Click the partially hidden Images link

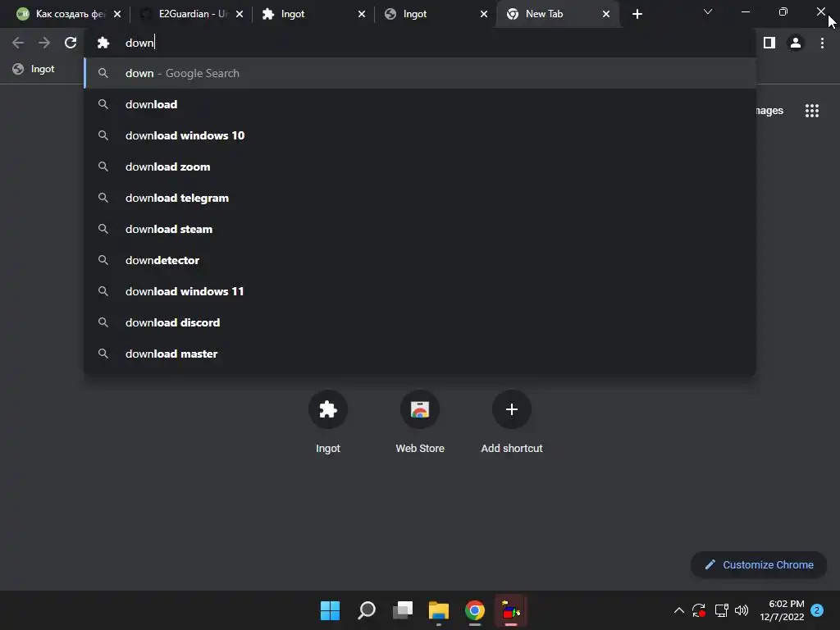769,111
